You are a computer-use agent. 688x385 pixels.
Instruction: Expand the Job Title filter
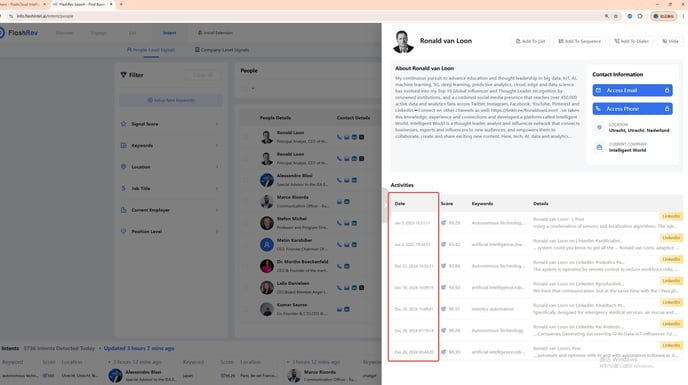click(x=170, y=189)
